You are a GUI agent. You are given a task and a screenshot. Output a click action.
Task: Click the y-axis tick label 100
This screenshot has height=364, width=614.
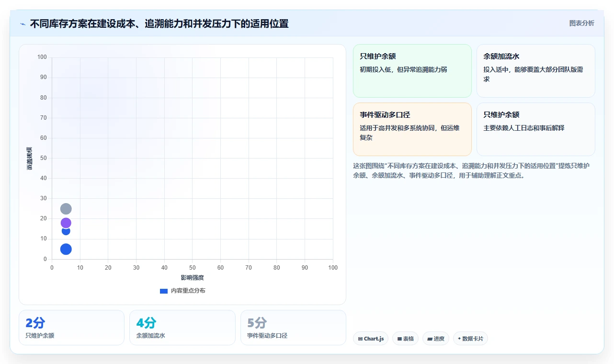(x=42, y=57)
